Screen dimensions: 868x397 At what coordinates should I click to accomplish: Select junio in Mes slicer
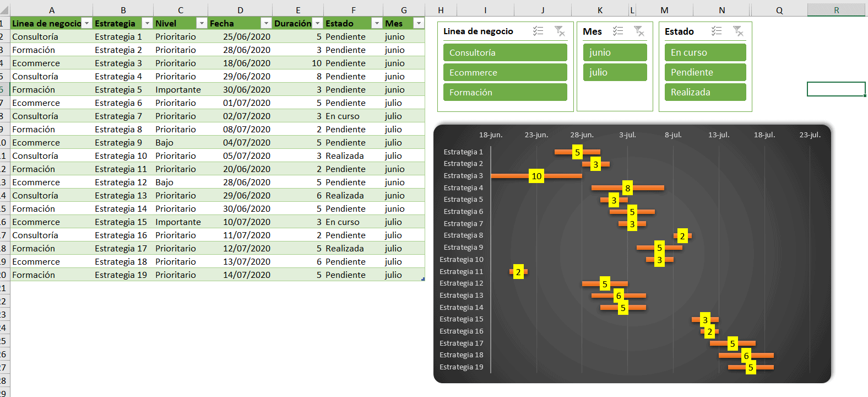tap(615, 52)
